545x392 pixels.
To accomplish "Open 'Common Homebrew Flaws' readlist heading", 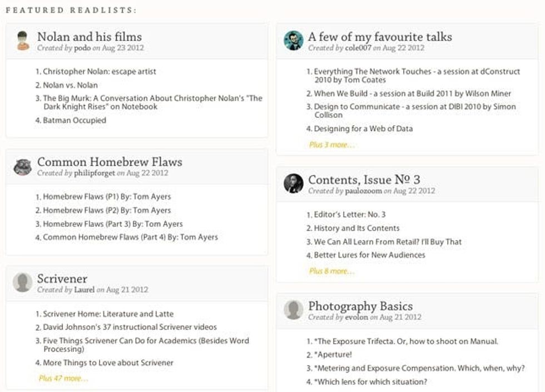I will click(110, 162).
